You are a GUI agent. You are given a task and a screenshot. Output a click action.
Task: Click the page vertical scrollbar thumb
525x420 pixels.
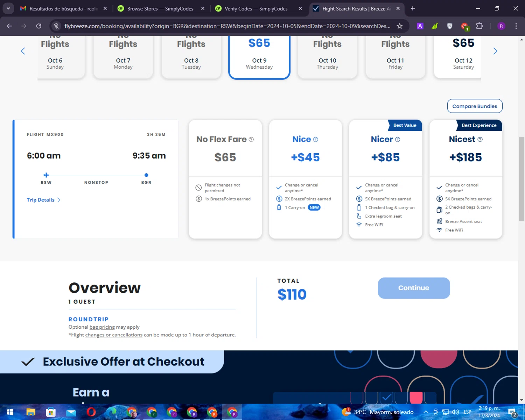pos(521,178)
